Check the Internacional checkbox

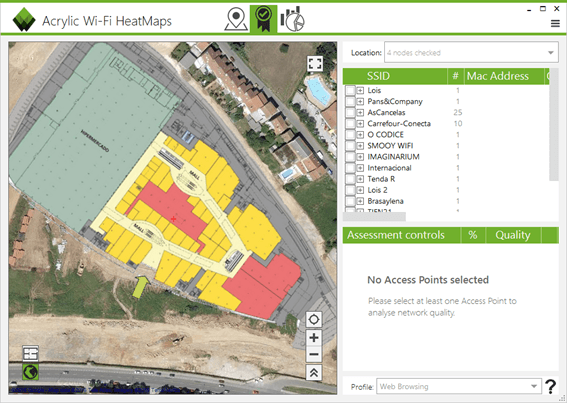[350, 168]
